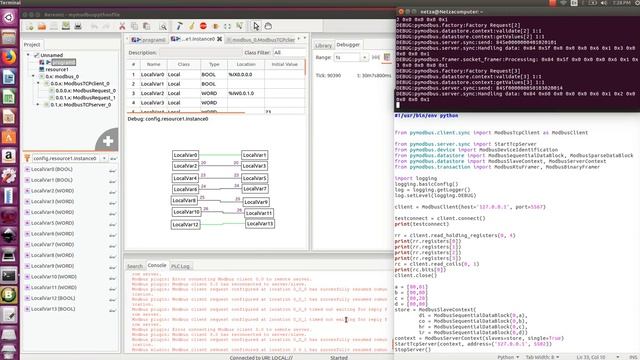Open the Python language selector in the editor status bar
Screen dimensions: 640x360
point(508,357)
